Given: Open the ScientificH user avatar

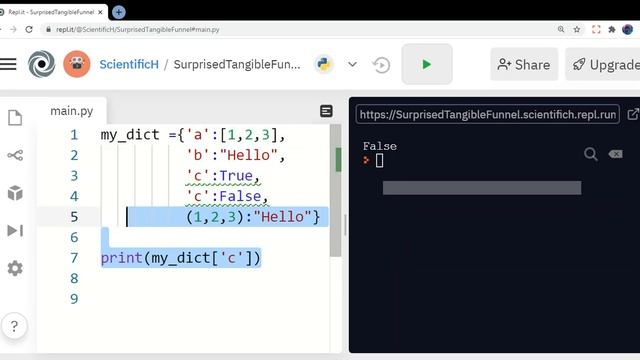Looking at the screenshot, I should tap(77, 64).
